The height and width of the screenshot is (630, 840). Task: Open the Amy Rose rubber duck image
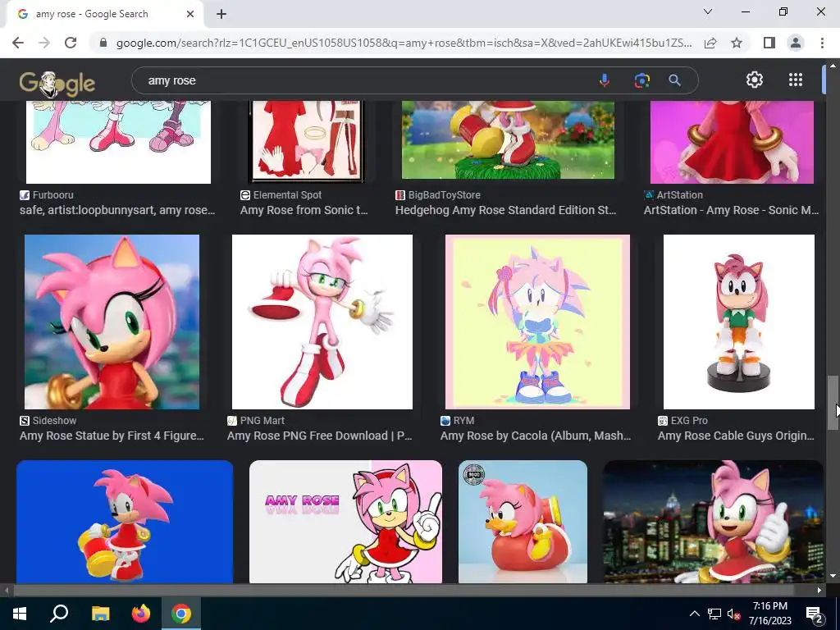point(523,521)
